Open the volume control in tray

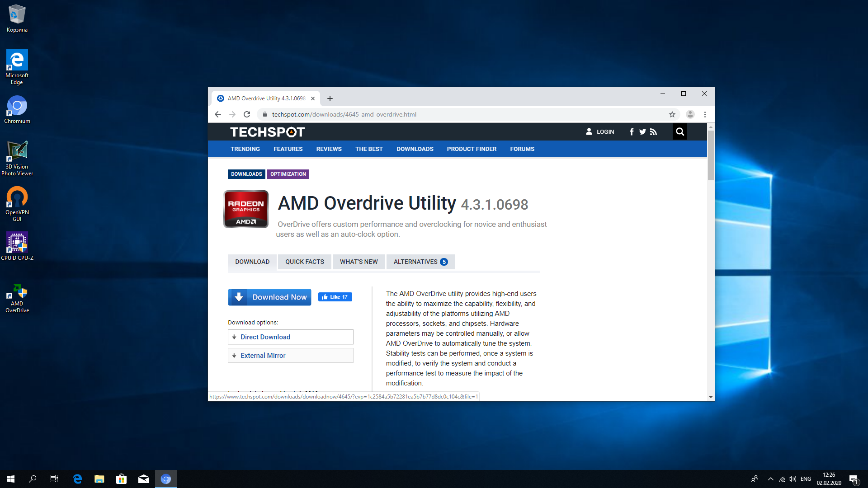[793, 479]
